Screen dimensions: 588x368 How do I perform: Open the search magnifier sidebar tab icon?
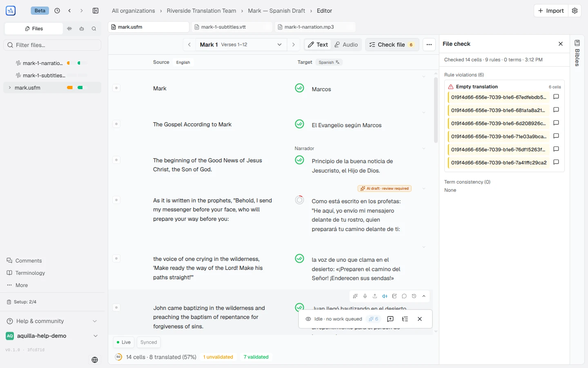(94, 29)
